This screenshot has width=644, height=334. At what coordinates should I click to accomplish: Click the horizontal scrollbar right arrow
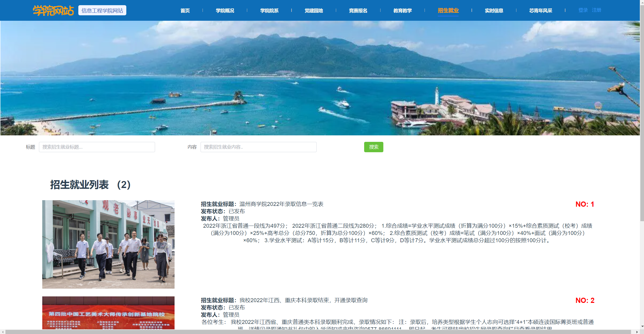pos(637,332)
